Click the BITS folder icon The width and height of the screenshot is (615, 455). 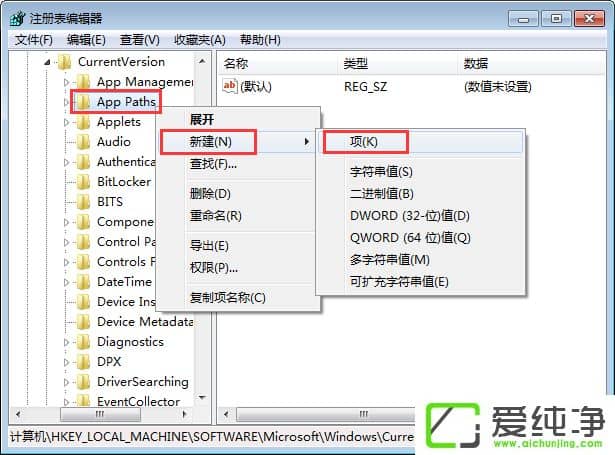click(83, 202)
